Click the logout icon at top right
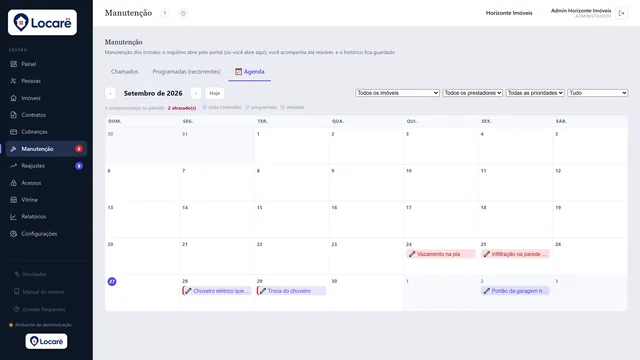Screen dimensions: 640x360 [622, 13]
